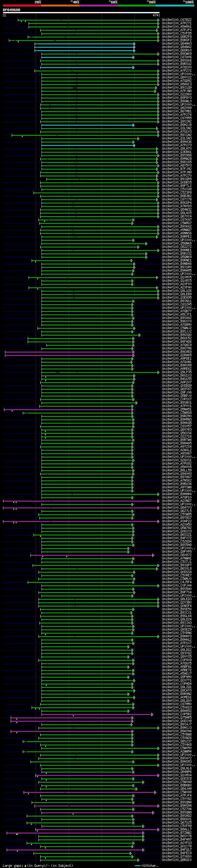Select the UniRef100_Q9SIN2 label

(177, 121)
